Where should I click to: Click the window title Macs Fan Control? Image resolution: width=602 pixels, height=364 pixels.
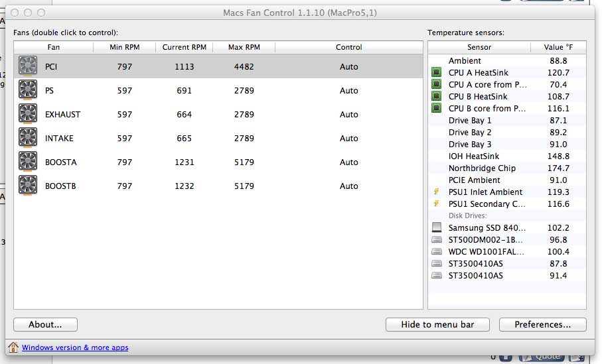tap(300, 13)
